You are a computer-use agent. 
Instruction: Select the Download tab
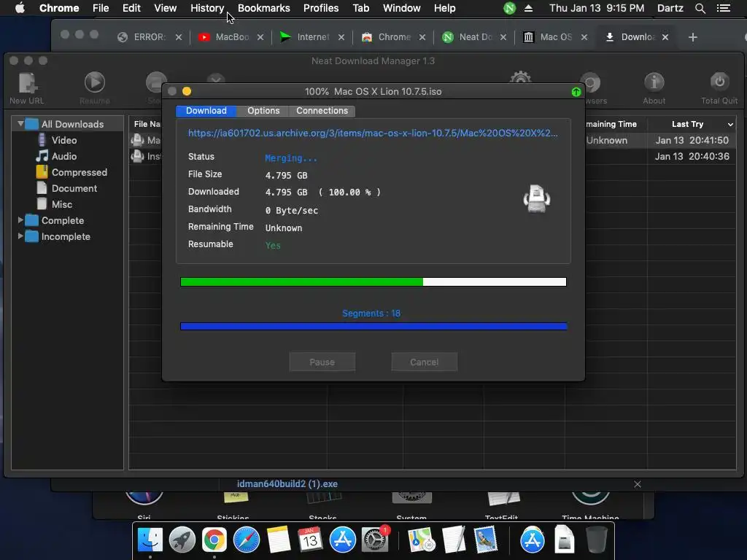(x=206, y=111)
